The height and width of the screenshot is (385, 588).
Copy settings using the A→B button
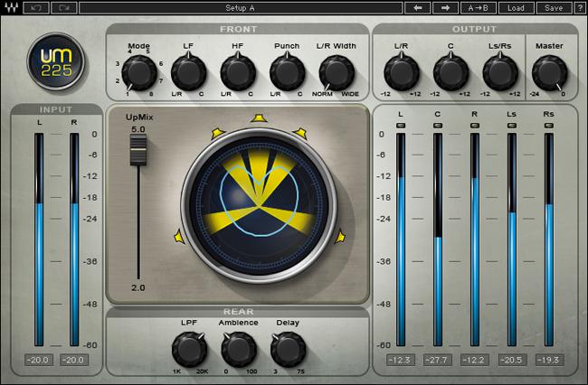[x=477, y=7]
